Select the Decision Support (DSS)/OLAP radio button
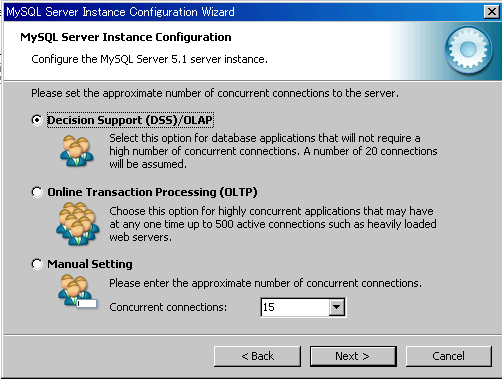This screenshot has height=381, width=502. coord(37,120)
